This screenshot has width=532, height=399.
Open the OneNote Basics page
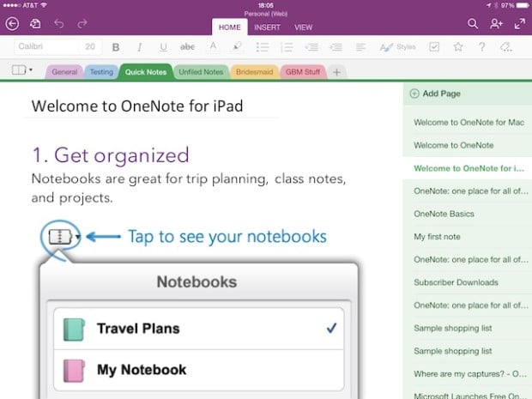(468, 214)
